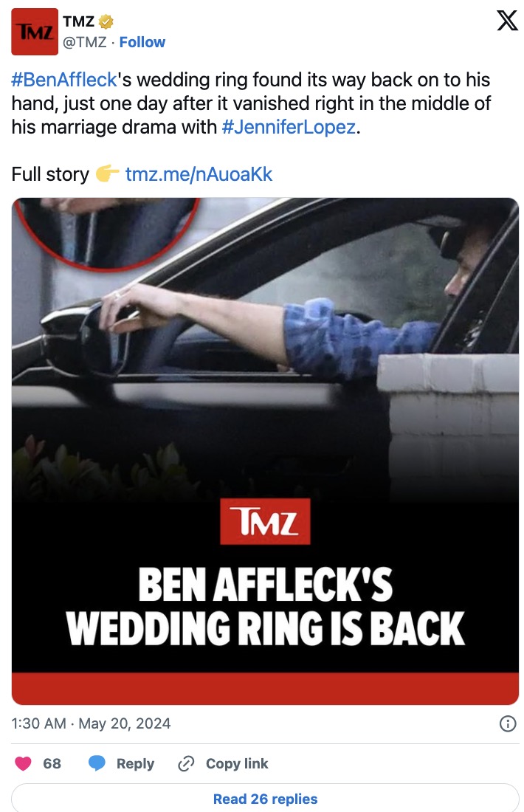This screenshot has height=812, width=524.
Task: Click the chain link icon to copy
Action: click(x=186, y=763)
